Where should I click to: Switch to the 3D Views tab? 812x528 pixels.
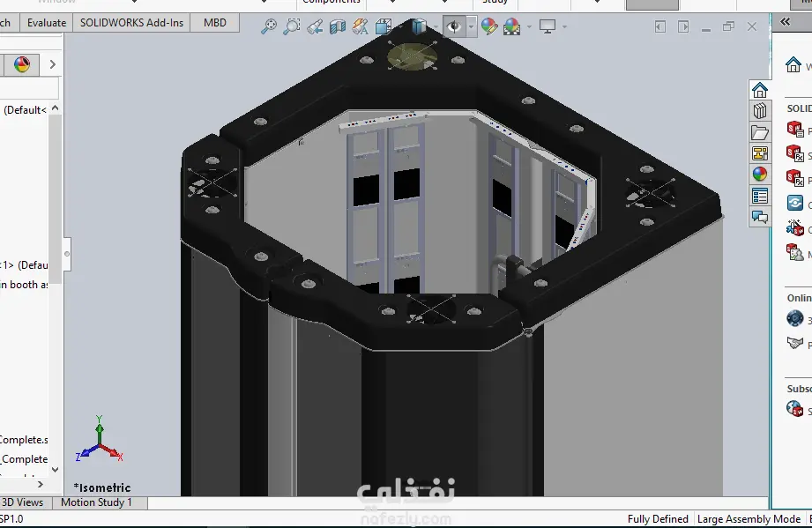click(23, 502)
